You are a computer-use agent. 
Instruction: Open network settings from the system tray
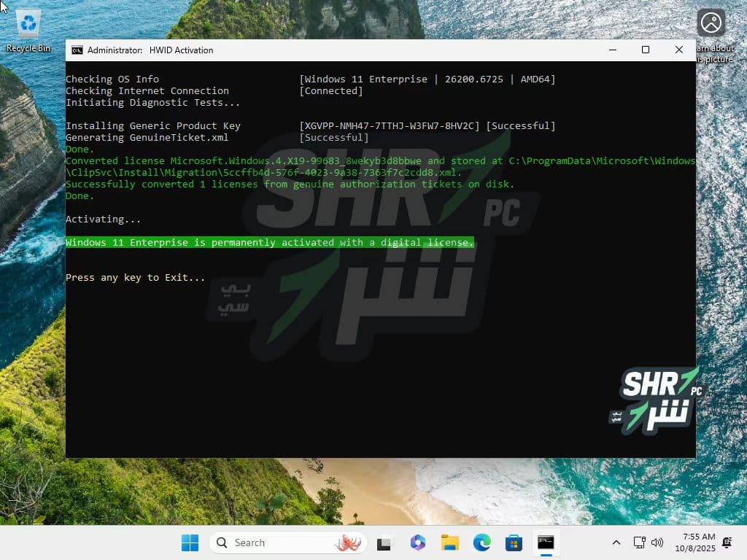coord(639,542)
